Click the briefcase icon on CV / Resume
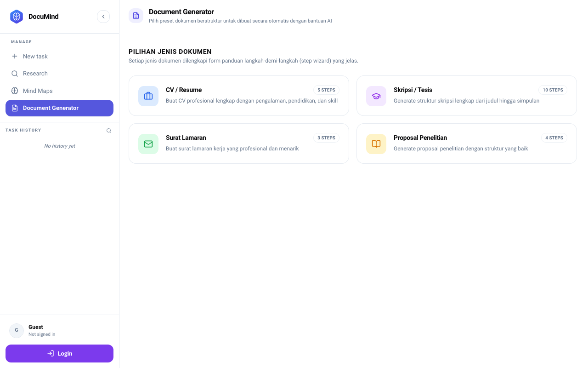The image size is (588, 368). tap(148, 96)
